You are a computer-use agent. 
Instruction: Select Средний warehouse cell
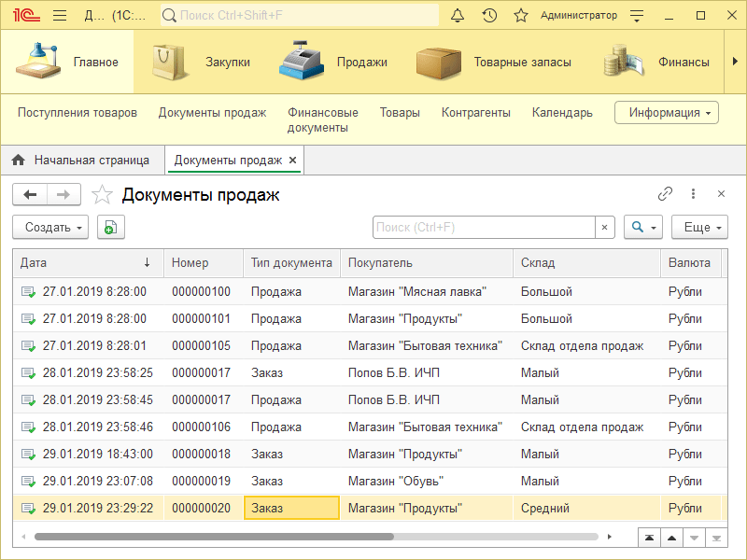click(x=587, y=508)
